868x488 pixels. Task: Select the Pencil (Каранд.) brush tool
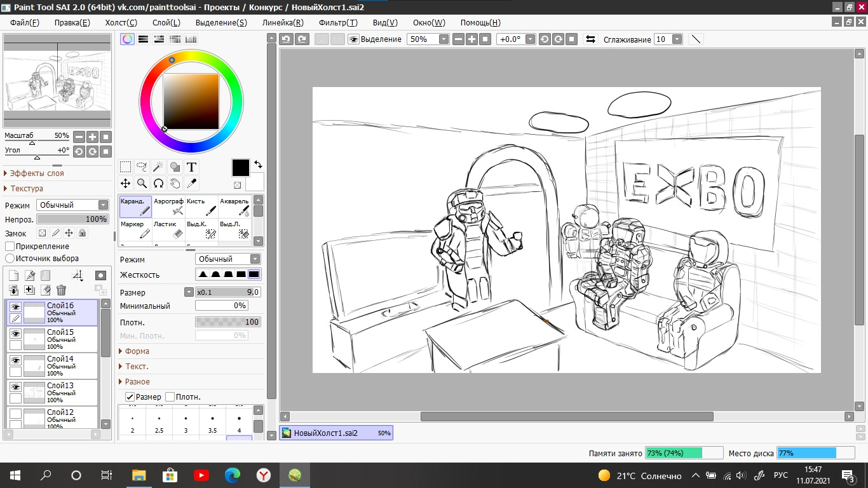(x=135, y=207)
